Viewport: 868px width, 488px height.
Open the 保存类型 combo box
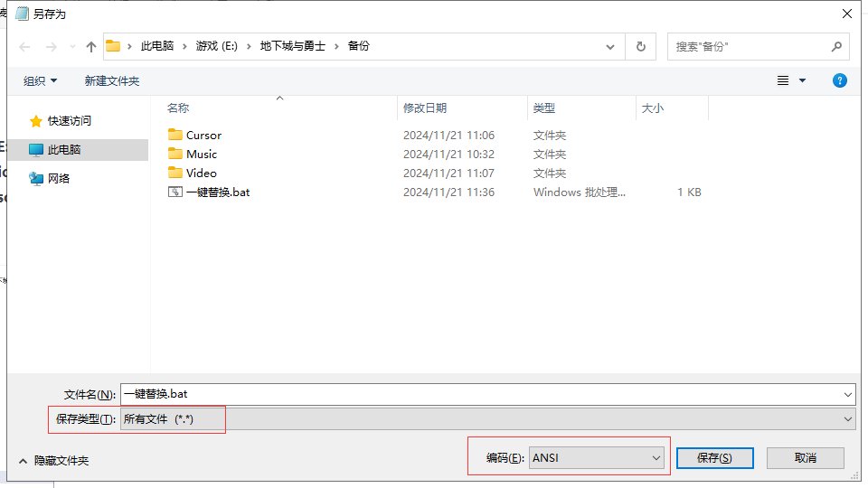pyautogui.click(x=487, y=418)
